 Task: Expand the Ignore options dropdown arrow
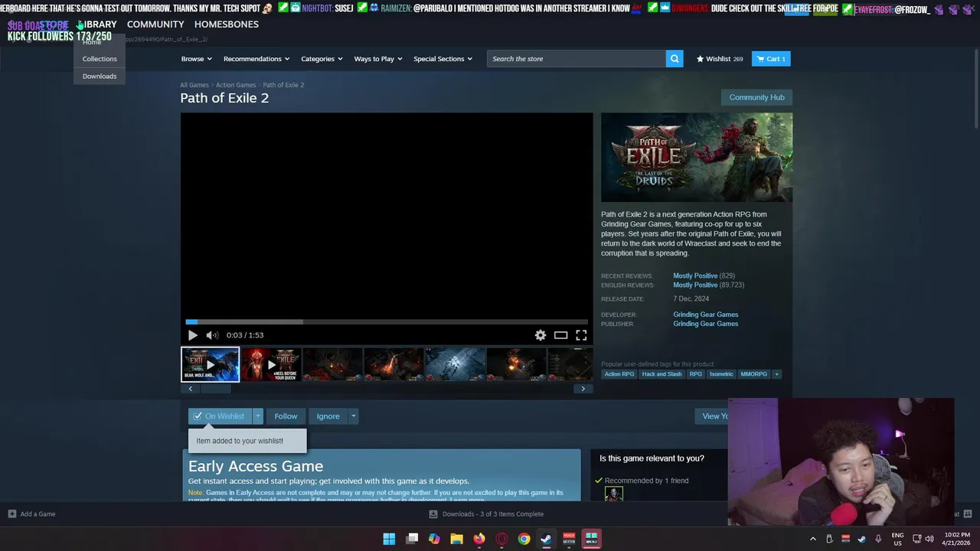click(x=353, y=416)
